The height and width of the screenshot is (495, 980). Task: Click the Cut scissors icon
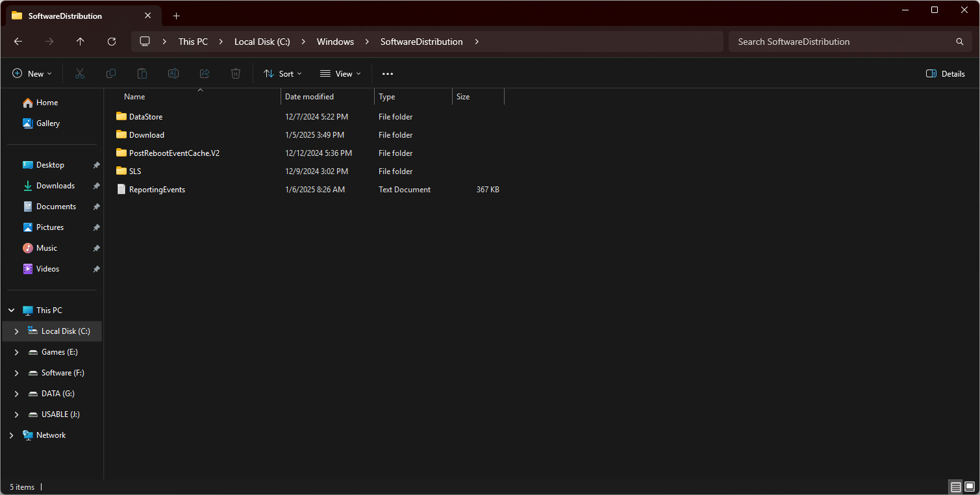pyautogui.click(x=80, y=73)
